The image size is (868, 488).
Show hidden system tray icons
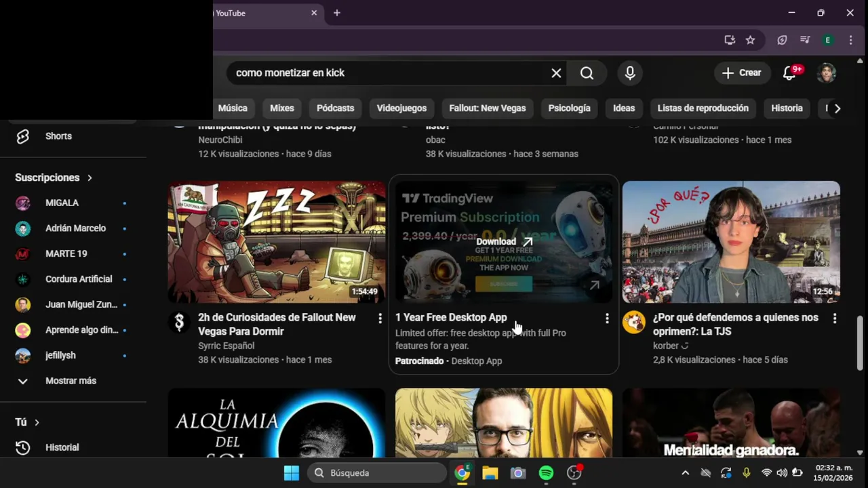tap(685, 473)
